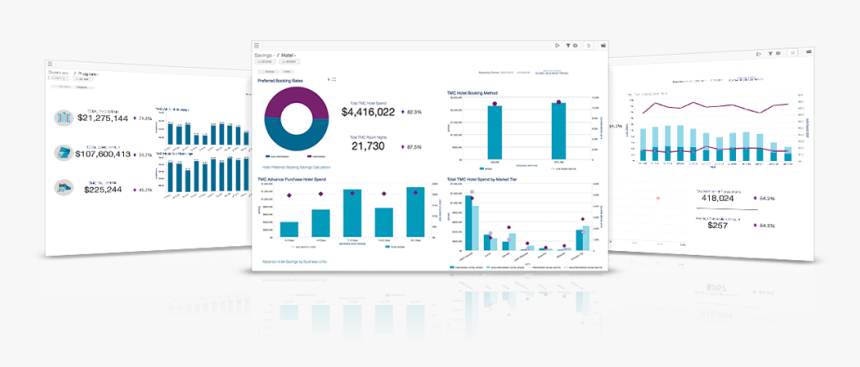Click 82.3% indicator next to hotel spend
Screen dimensions: 860x367
[x=412, y=112]
